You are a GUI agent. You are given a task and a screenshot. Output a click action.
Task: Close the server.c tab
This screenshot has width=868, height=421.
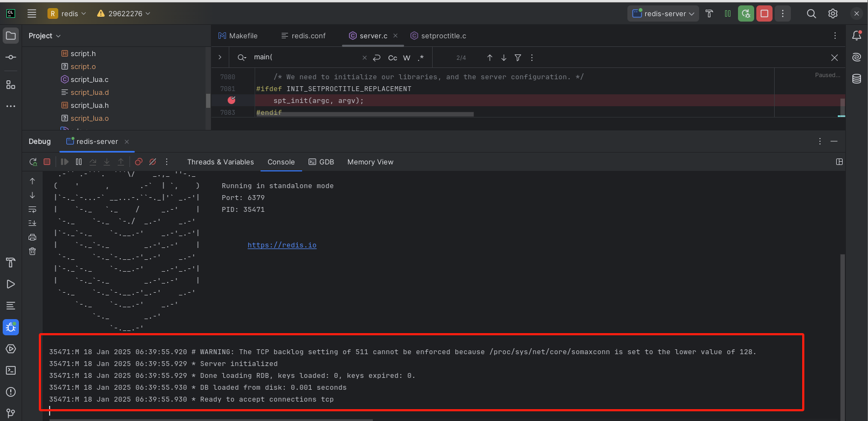pyautogui.click(x=395, y=36)
